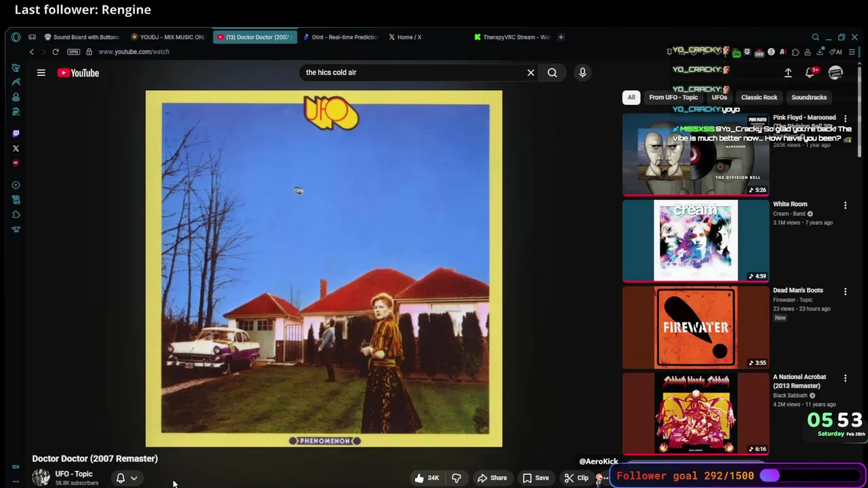Screen dimensions: 868x488
Task: Select the Soundtracks filter chip
Action: tap(809, 97)
